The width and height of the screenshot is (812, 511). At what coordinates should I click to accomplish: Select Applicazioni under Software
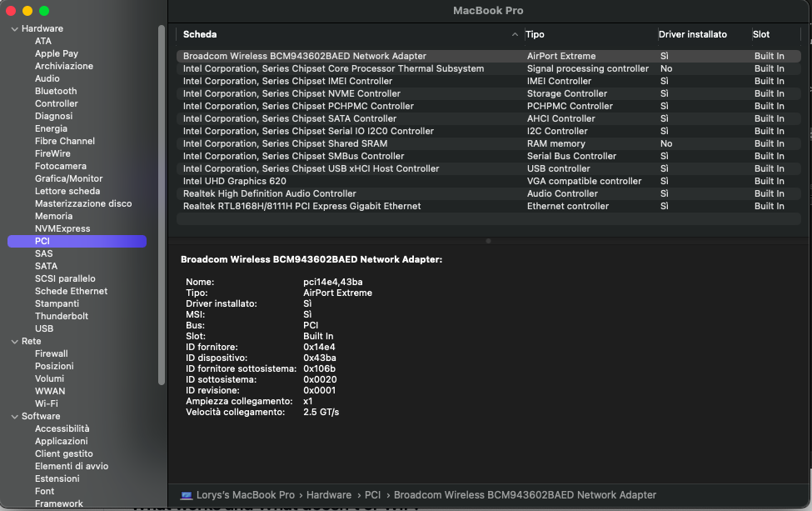(x=61, y=441)
